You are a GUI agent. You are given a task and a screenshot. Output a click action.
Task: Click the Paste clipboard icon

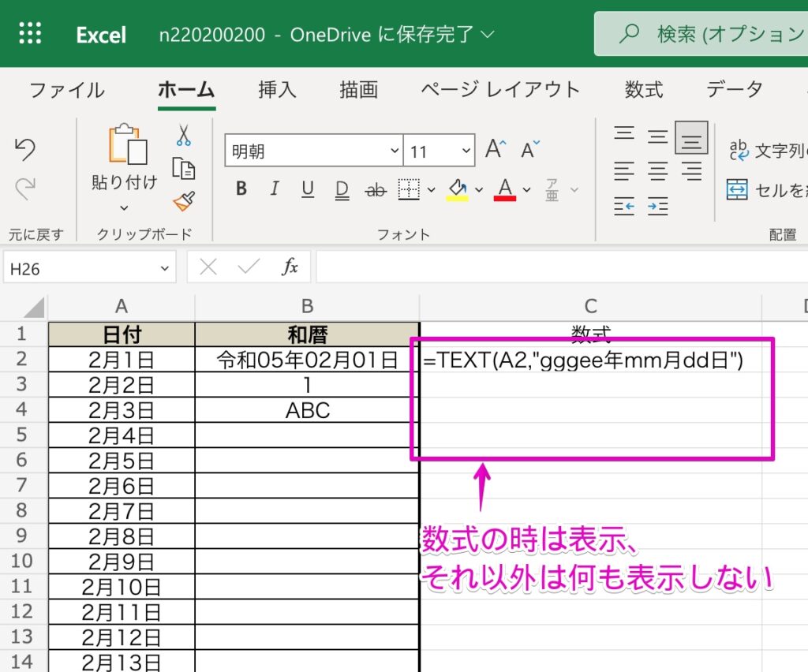click(x=127, y=144)
